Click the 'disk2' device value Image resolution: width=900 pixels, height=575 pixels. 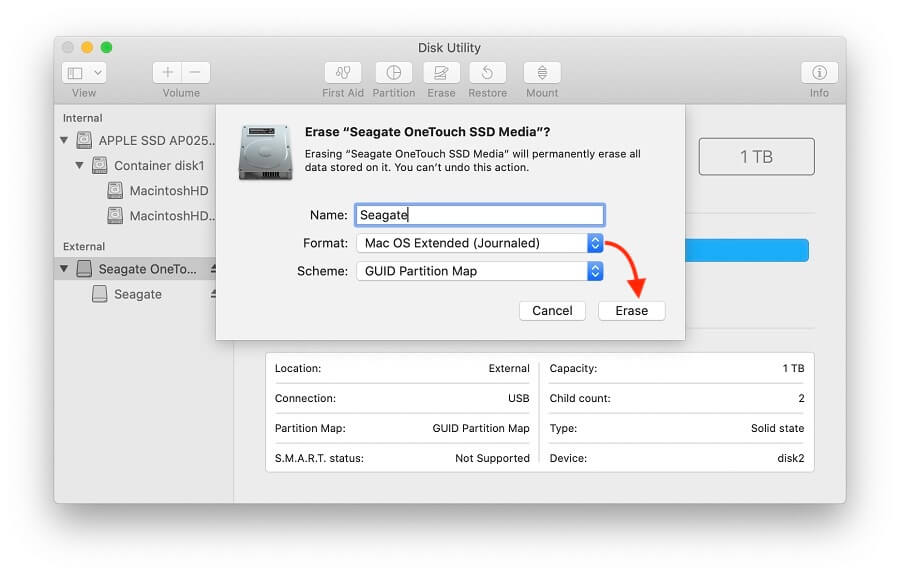coord(790,458)
